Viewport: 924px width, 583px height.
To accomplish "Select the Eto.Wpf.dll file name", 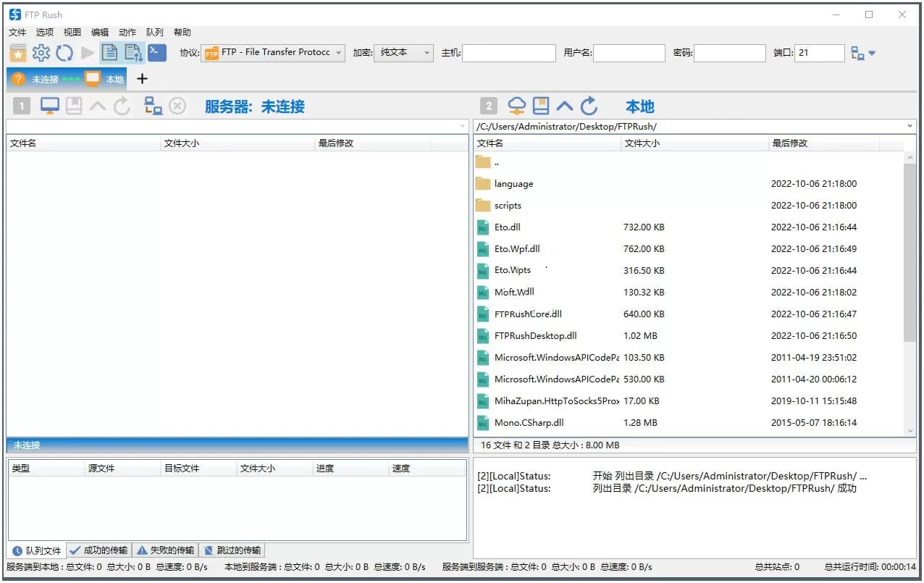I will coord(517,249).
